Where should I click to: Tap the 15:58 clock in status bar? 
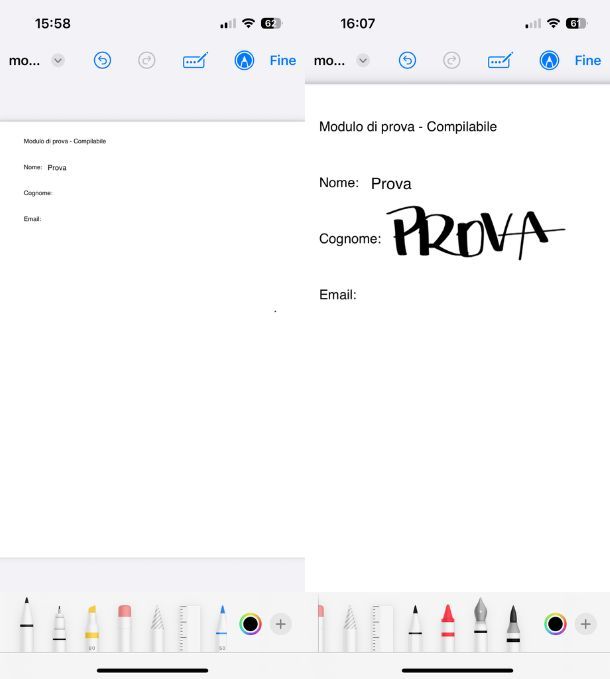click(53, 23)
